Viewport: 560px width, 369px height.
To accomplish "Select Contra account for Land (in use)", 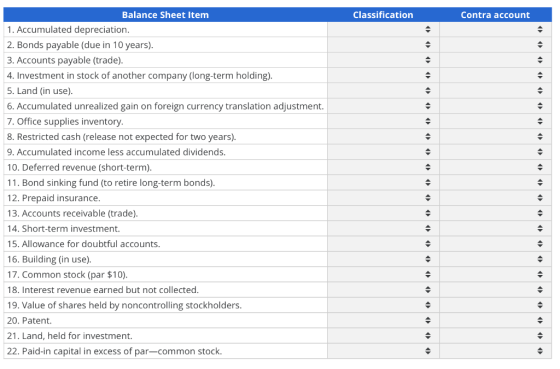I will pos(495,91).
